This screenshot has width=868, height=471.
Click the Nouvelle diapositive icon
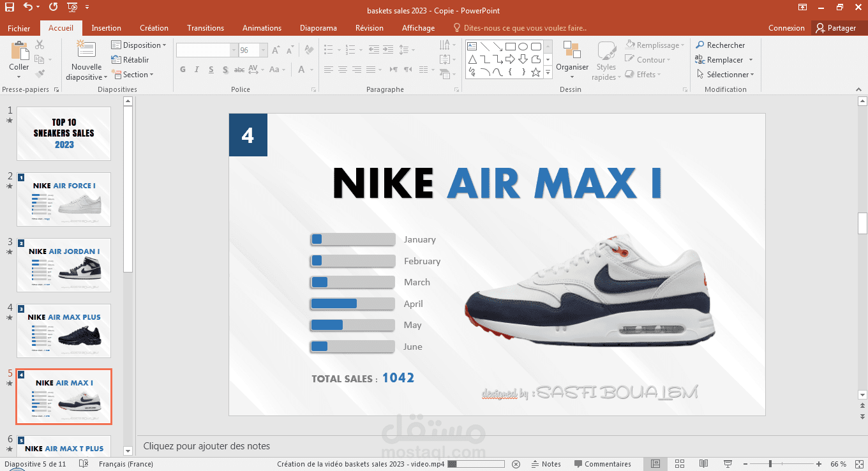(x=86, y=50)
